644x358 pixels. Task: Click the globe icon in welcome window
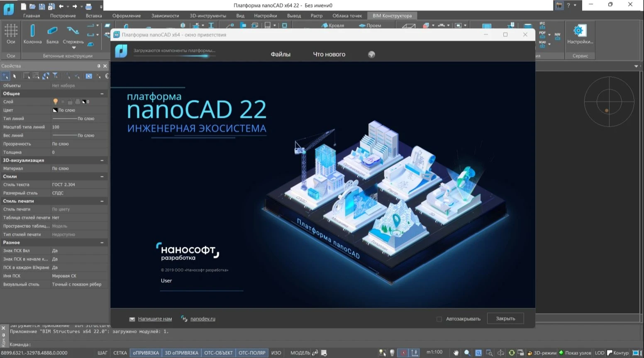coord(371,54)
